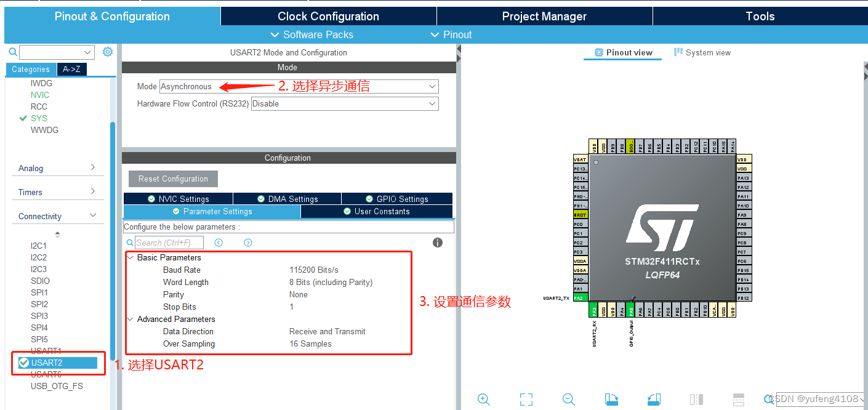Switch to the Categories list tab
868x410 pixels.
click(x=31, y=69)
